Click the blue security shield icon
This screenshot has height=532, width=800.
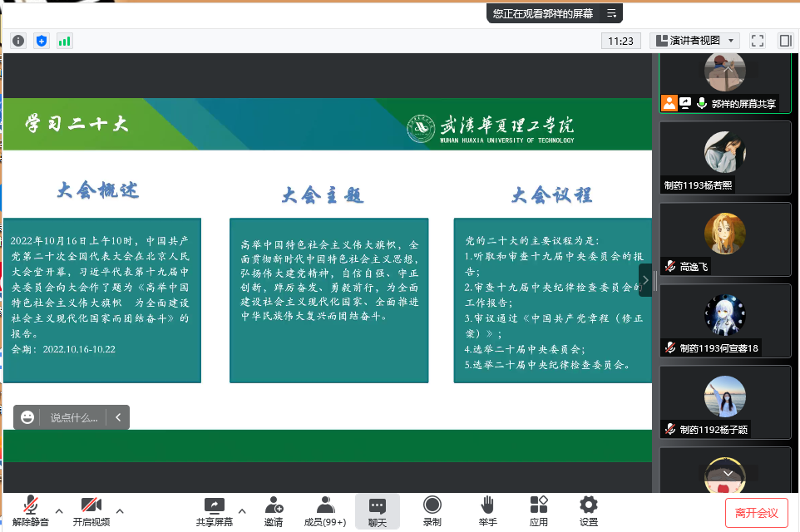click(x=42, y=40)
